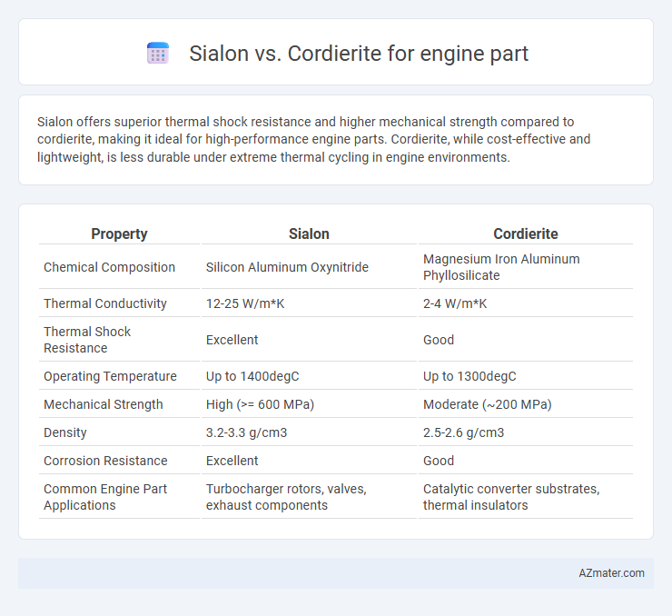672x616 pixels.
Task: Click the 'Operating Temperature' row label
Action: (110, 376)
